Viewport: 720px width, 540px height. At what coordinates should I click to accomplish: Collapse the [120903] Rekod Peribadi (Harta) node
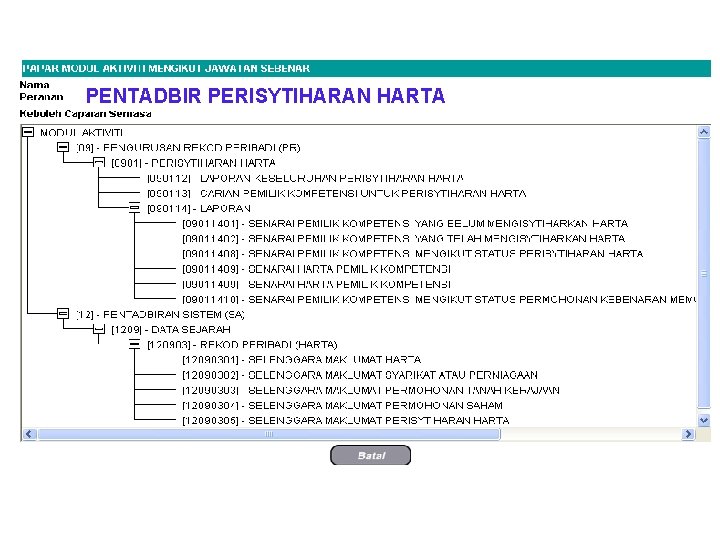pyautogui.click(x=134, y=344)
